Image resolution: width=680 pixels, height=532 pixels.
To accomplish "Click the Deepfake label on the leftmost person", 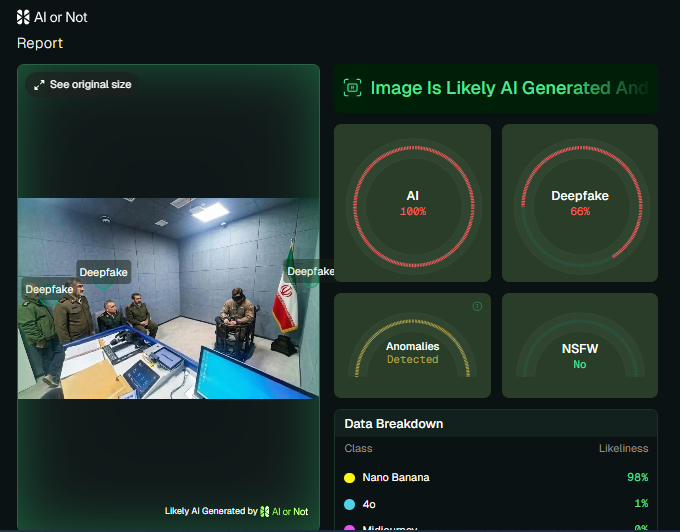I will [x=48, y=290].
